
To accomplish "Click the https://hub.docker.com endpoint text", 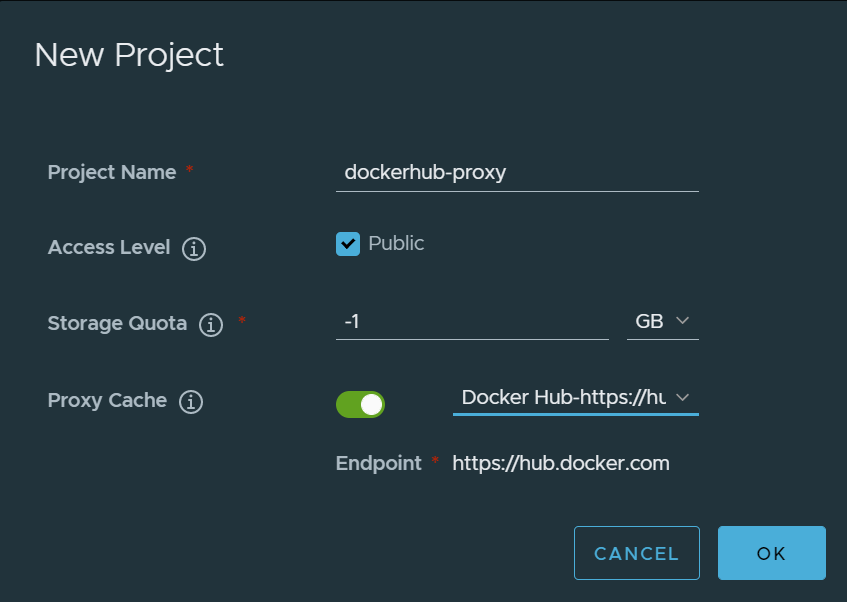I will point(561,463).
